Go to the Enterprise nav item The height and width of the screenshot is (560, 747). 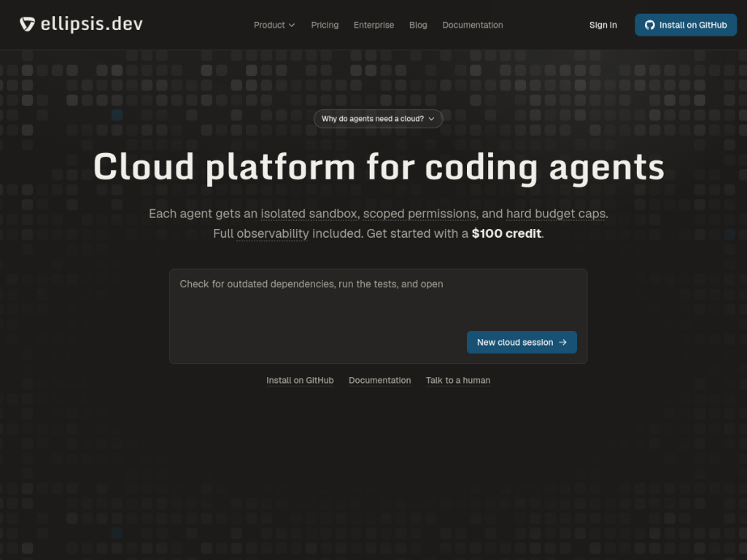click(x=374, y=26)
